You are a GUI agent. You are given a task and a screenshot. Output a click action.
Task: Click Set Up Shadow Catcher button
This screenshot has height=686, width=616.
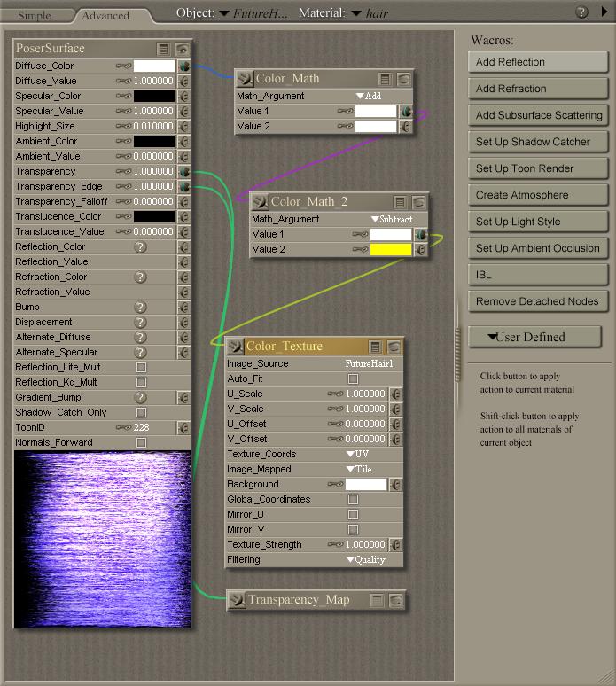pyautogui.click(x=538, y=142)
